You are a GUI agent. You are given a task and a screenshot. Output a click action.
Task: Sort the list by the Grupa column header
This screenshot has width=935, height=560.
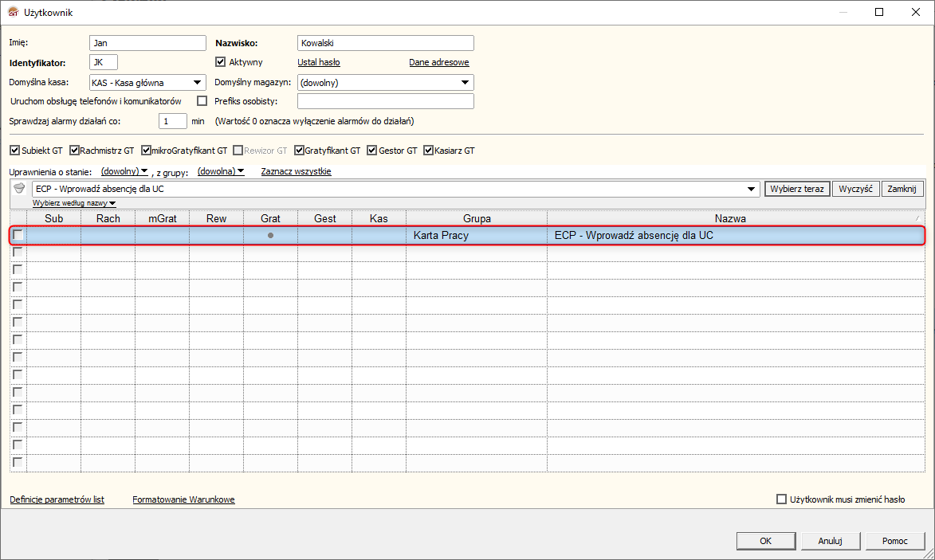click(x=477, y=218)
